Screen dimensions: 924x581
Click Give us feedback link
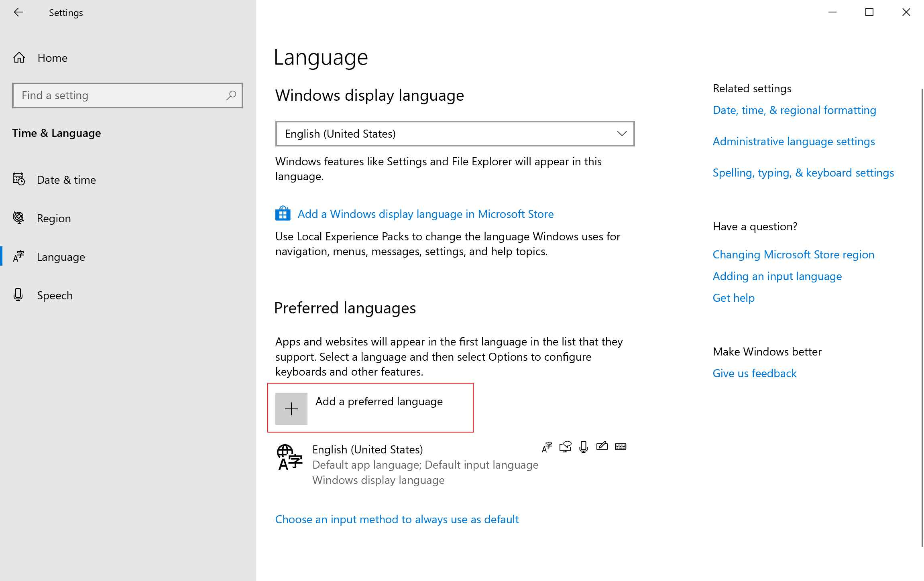point(754,373)
